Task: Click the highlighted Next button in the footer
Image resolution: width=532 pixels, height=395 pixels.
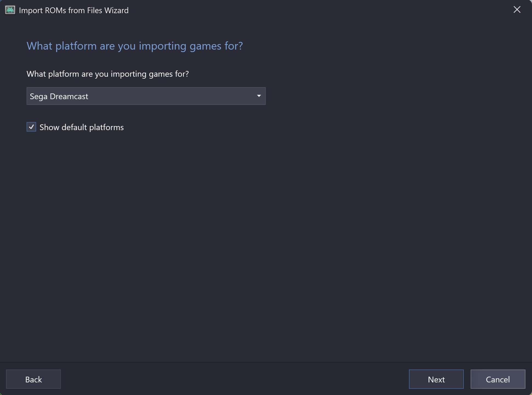Action: [x=436, y=379]
